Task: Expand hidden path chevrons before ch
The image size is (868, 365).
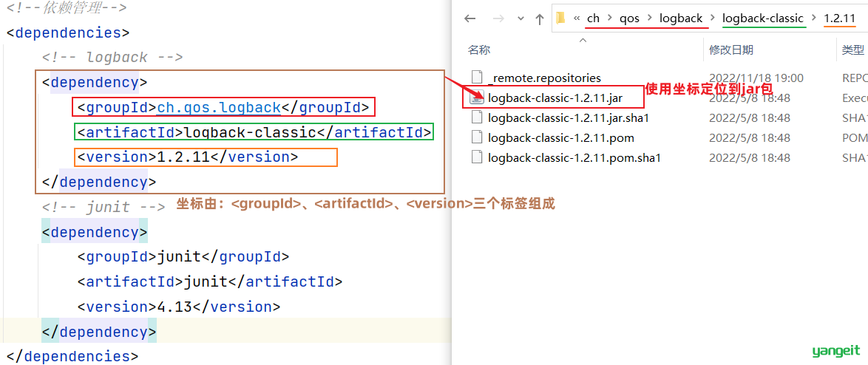Action: tap(577, 18)
